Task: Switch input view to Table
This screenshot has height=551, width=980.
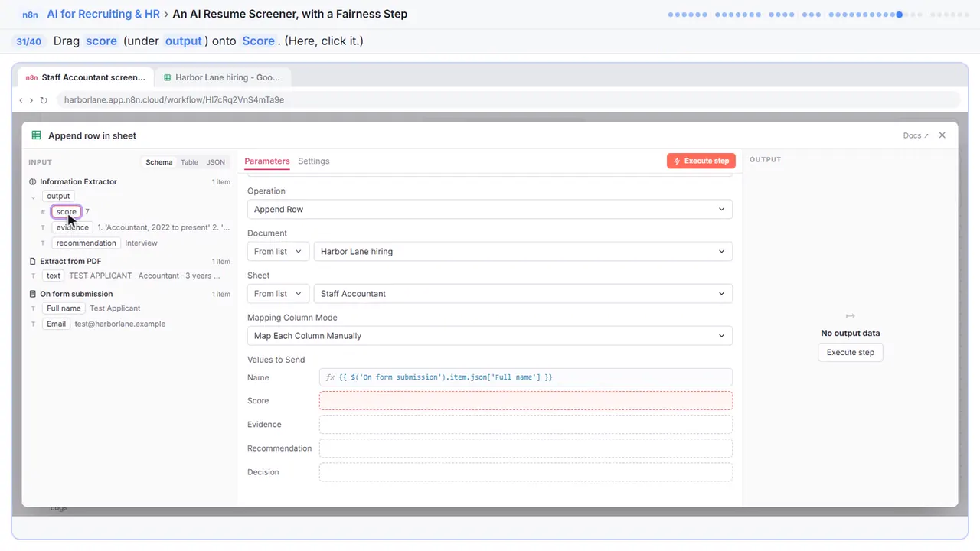Action: (189, 162)
